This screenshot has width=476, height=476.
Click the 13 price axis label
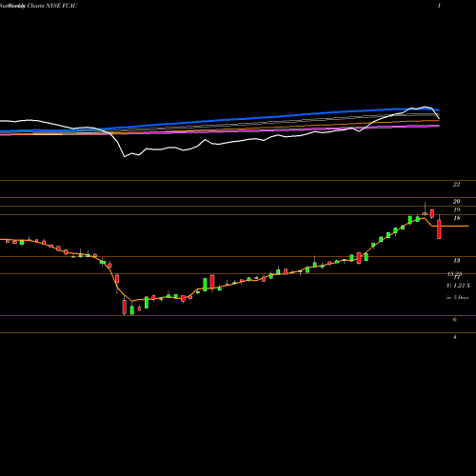(457, 261)
